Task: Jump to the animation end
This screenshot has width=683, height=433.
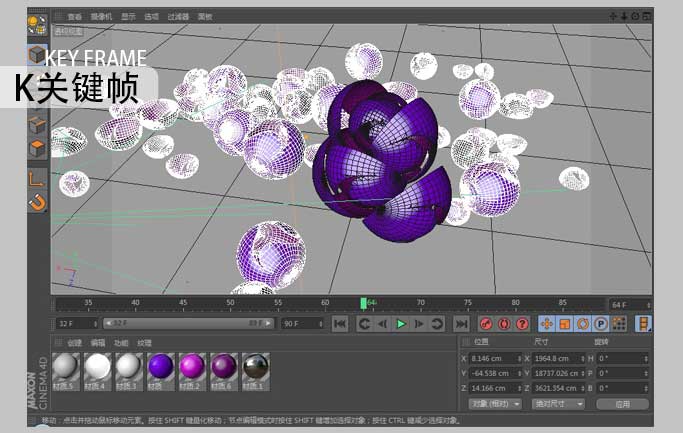Action: (461, 324)
